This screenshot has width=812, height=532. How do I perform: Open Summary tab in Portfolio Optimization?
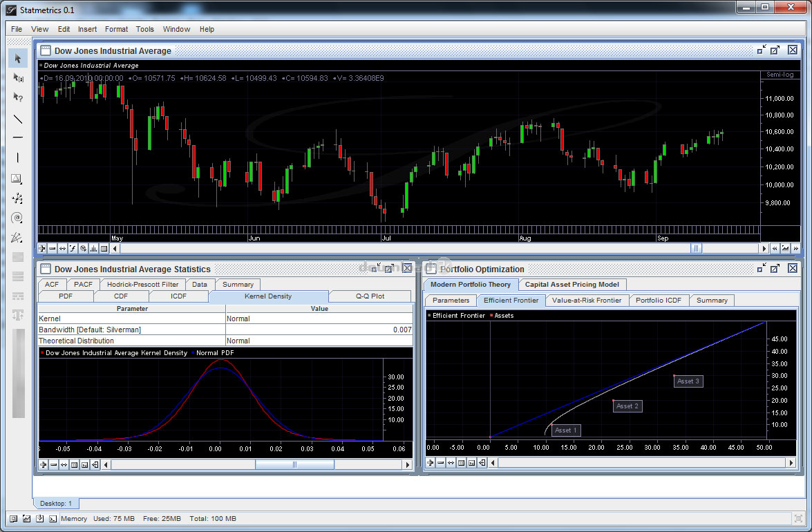(712, 300)
